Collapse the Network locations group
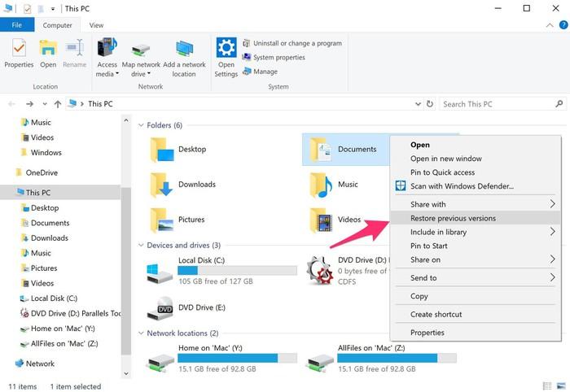Screen dimensions: 570x392 click(x=141, y=333)
